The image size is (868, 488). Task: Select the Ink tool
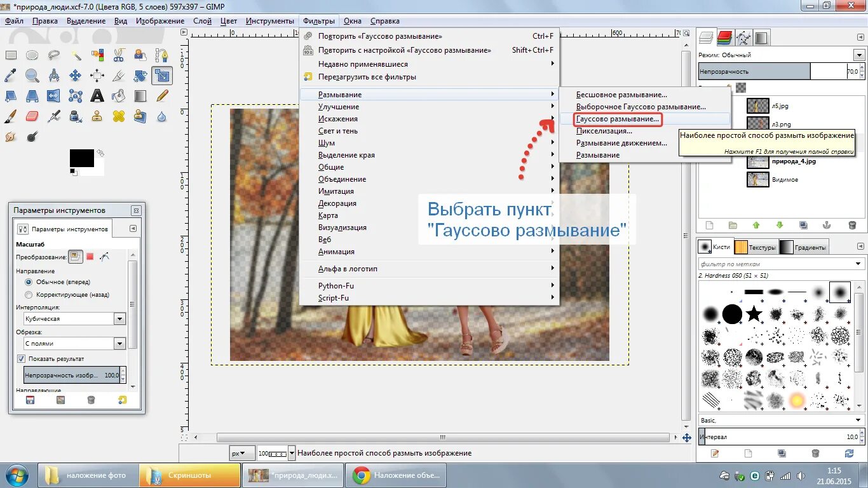click(x=76, y=116)
